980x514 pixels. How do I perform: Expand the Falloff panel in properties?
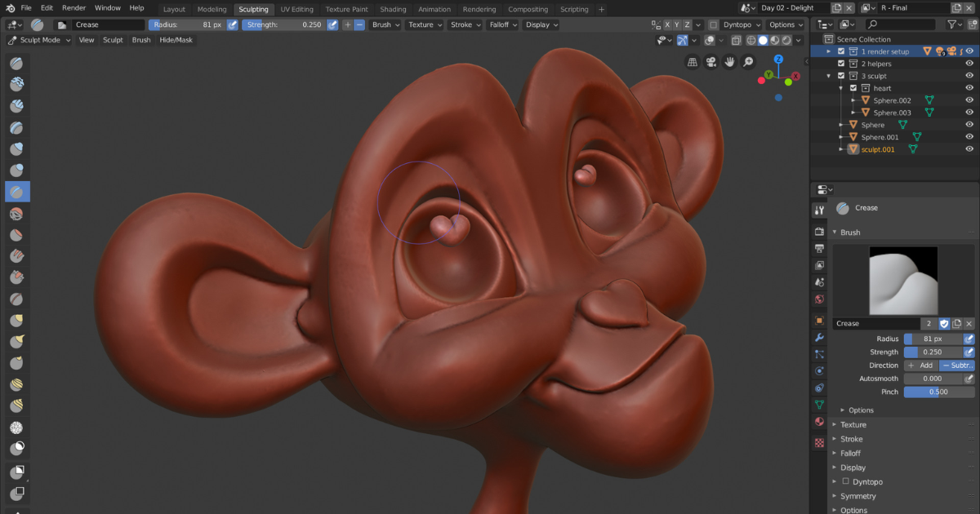pos(850,453)
